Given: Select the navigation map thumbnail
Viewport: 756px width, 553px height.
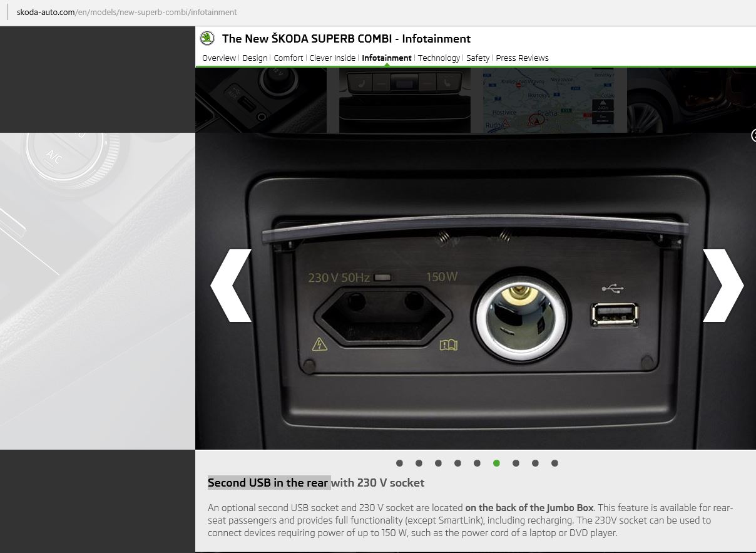Looking at the screenshot, I should 554,100.
